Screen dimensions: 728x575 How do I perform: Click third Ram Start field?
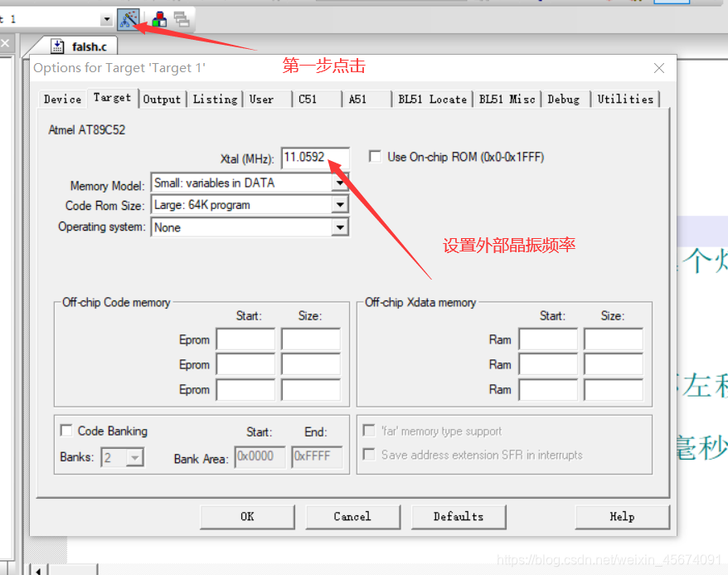tap(548, 389)
